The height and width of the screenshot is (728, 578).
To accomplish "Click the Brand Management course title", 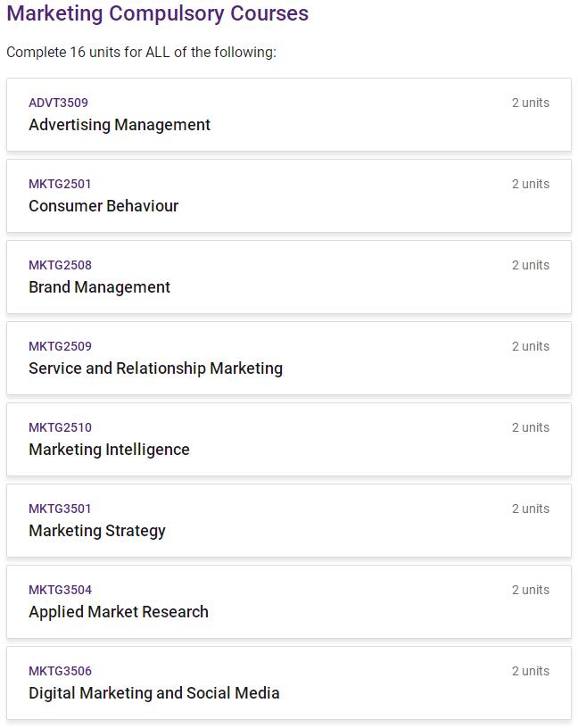I will coord(99,287).
